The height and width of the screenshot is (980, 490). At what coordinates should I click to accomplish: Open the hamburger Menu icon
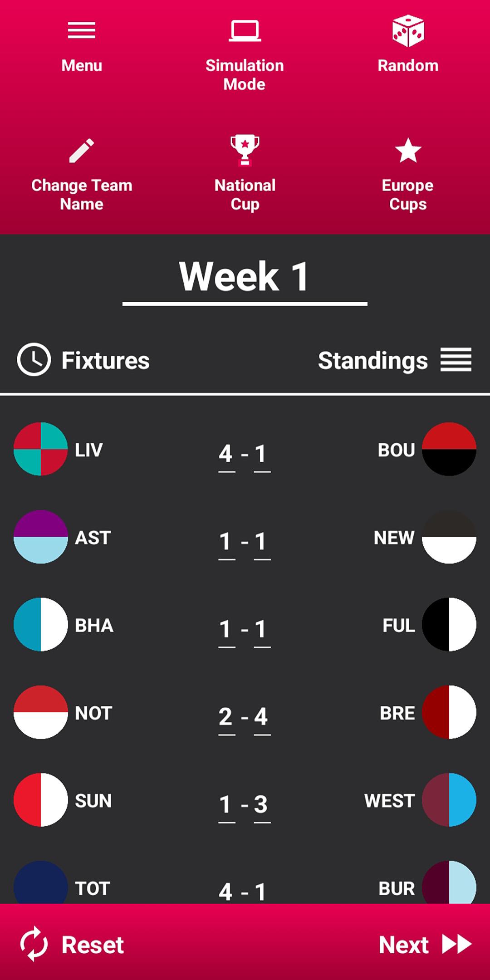82,31
